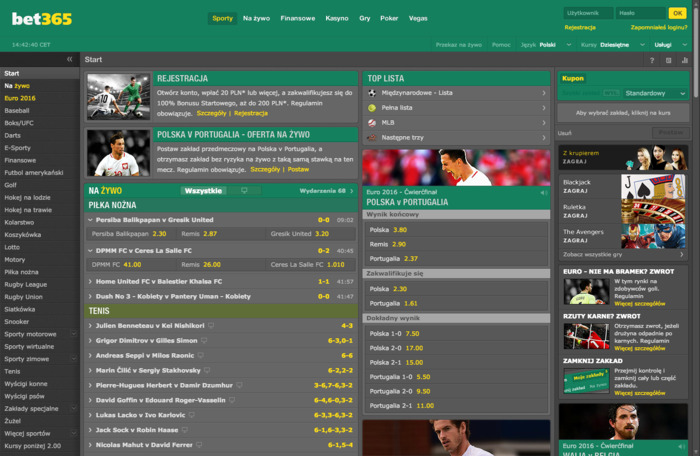Click live stream icon for Lacko v Karlovic
This screenshot has width=700, height=456.
(x=192, y=415)
